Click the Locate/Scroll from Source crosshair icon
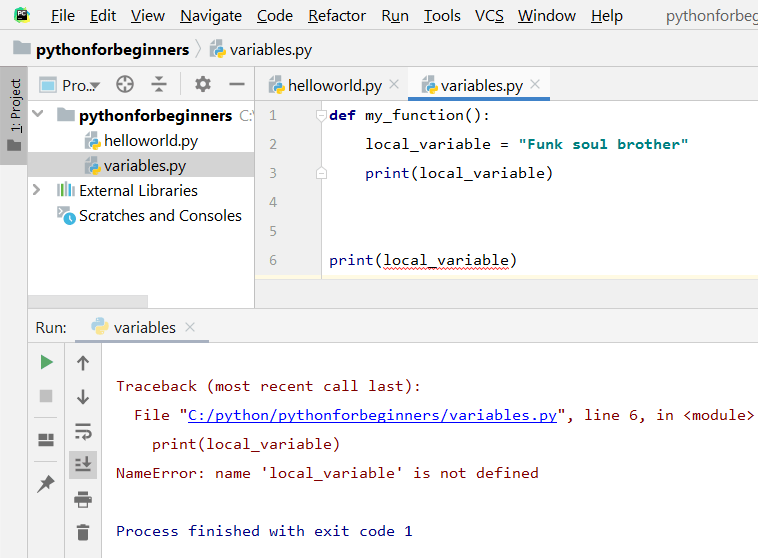Image resolution: width=758 pixels, height=558 pixels. [125, 84]
